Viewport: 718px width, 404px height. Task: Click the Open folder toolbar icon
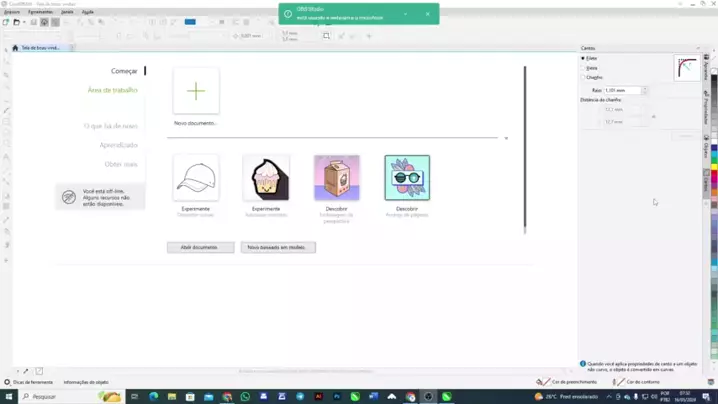click(16, 22)
